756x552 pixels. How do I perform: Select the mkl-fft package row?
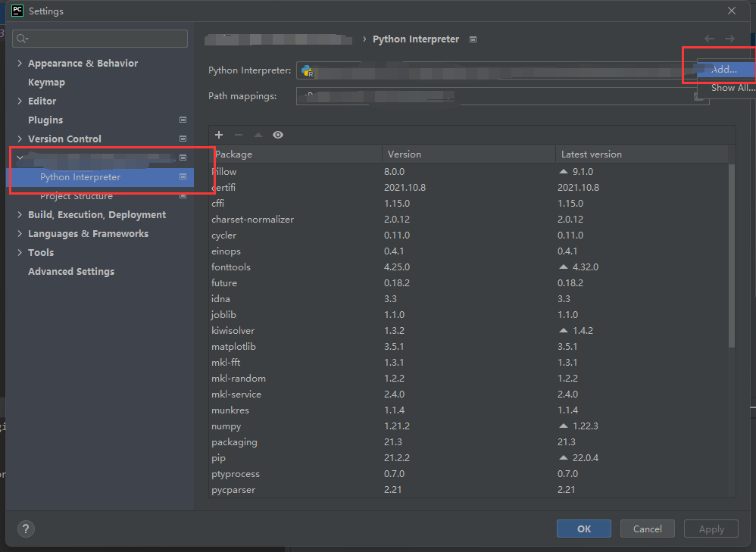coord(469,363)
